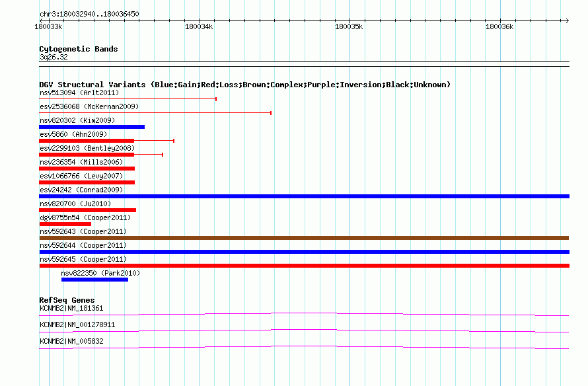
Task: Click the DGV Structural Variants track title
Action: (x=245, y=85)
